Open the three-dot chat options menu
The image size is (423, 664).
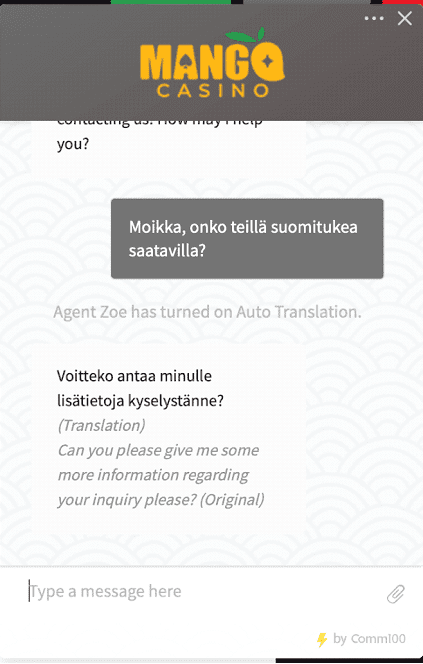374,18
